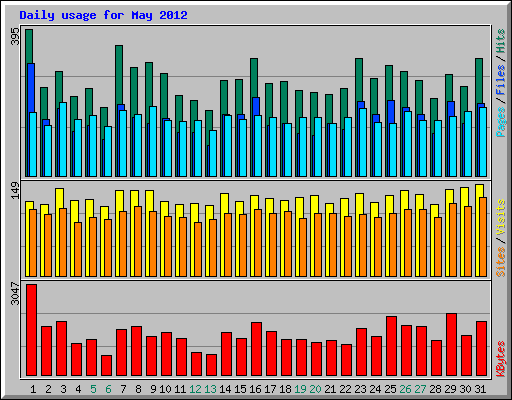Click day 24 on the x-axis
The image size is (512, 400).
[x=375, y=389]
